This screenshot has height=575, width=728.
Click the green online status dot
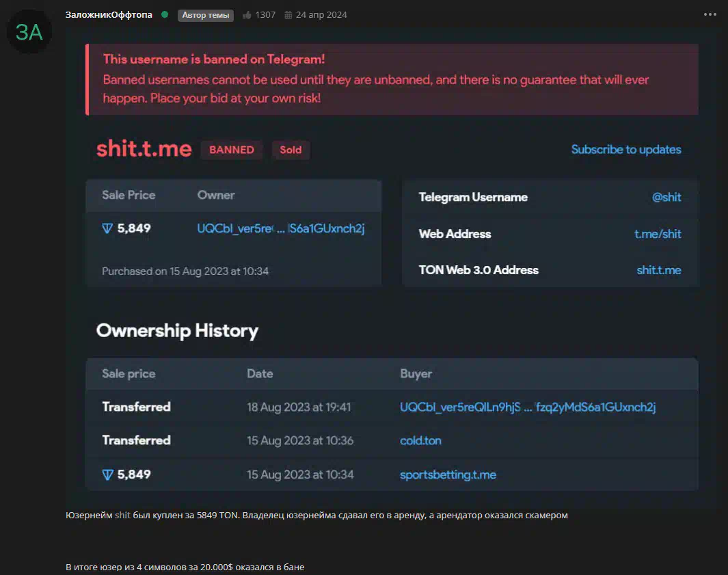click(x=164, y=14)
